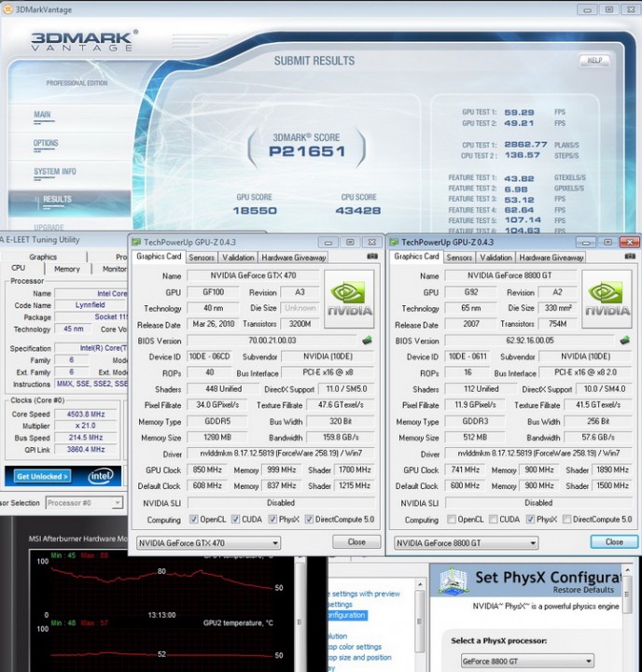Click CPU score value 43428

(357, 210)
